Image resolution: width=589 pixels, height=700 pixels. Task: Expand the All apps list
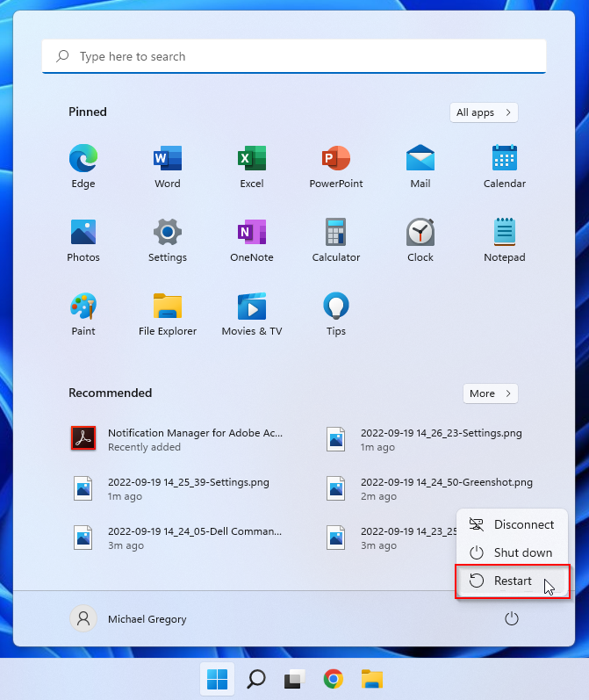[484, 112]
